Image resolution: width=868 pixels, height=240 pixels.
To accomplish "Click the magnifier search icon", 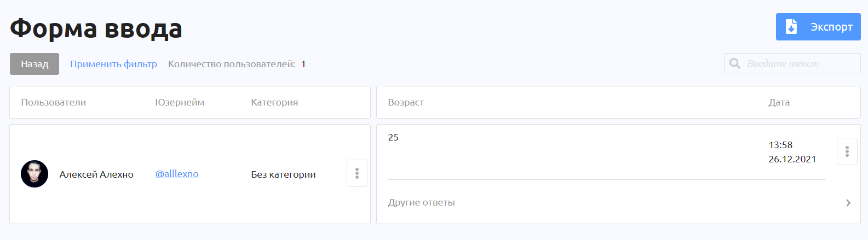I will 735,63.
